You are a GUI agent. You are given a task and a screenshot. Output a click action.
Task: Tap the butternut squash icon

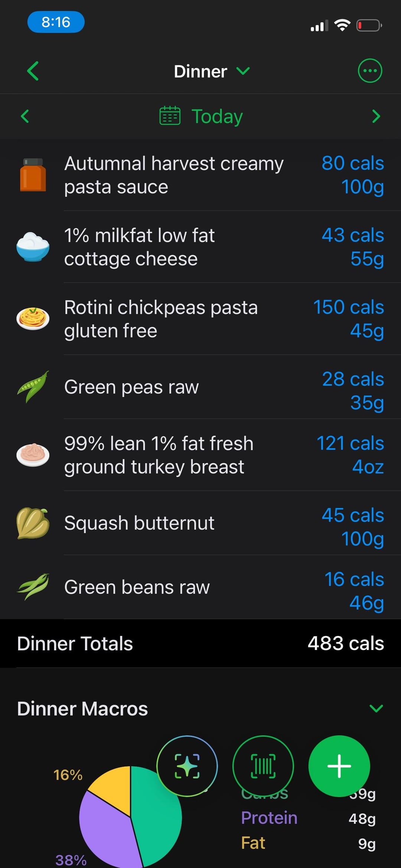click(33, 523)
